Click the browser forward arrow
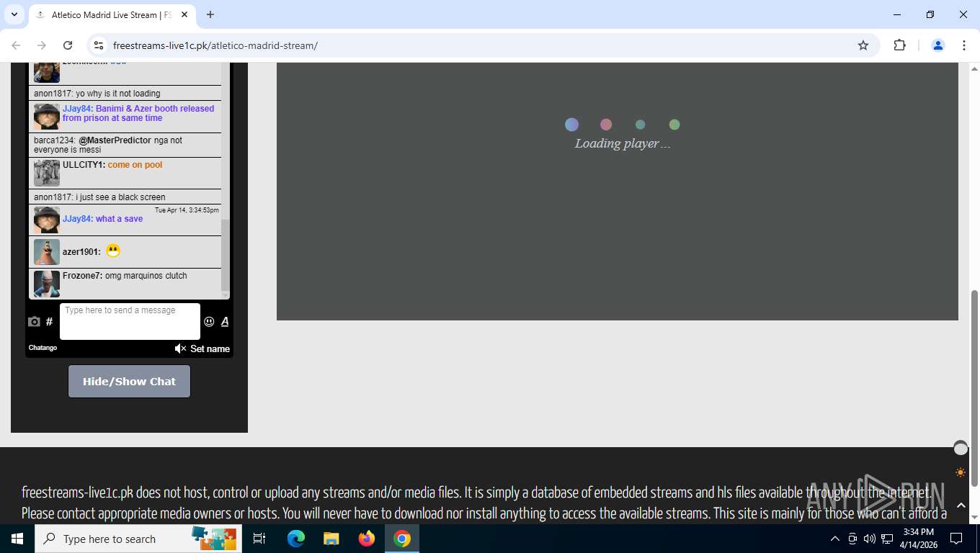 click(42, 45)
